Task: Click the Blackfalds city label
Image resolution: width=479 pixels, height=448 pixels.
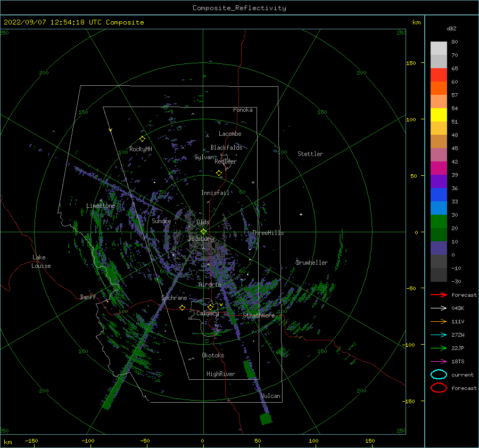Action: [x=226, y=148]
